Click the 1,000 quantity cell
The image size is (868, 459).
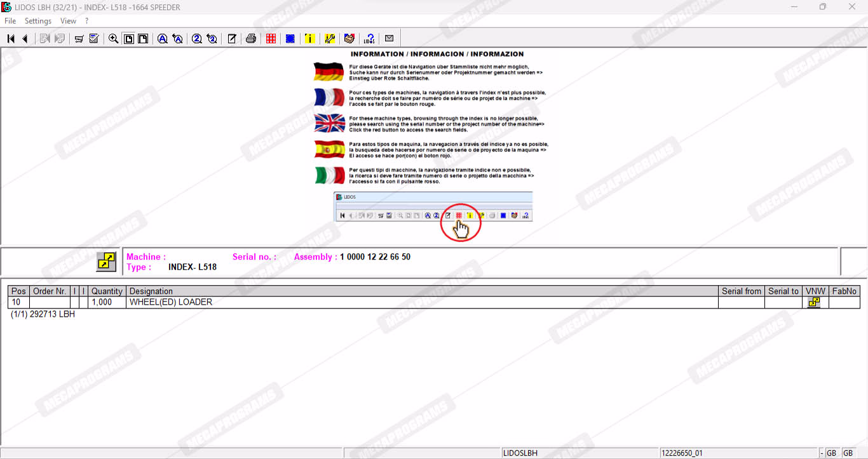pos(107,302)
